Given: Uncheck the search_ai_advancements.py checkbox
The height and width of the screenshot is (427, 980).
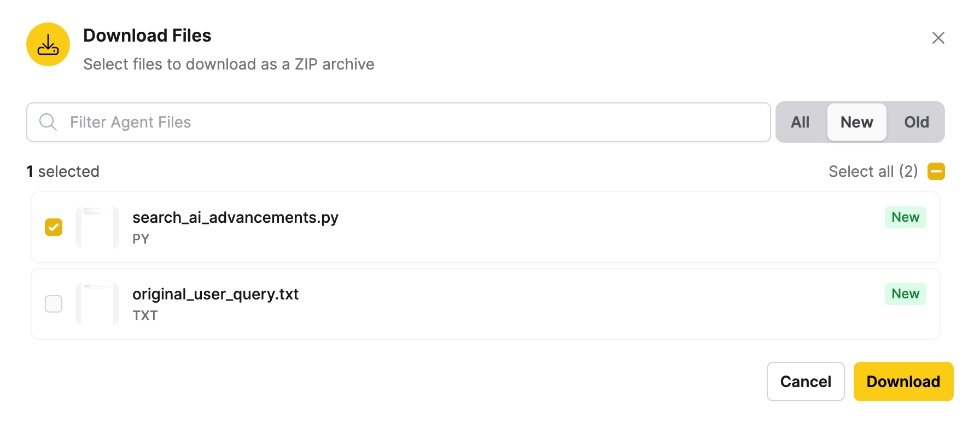Looking at the screenshot, I should point(53,227).
